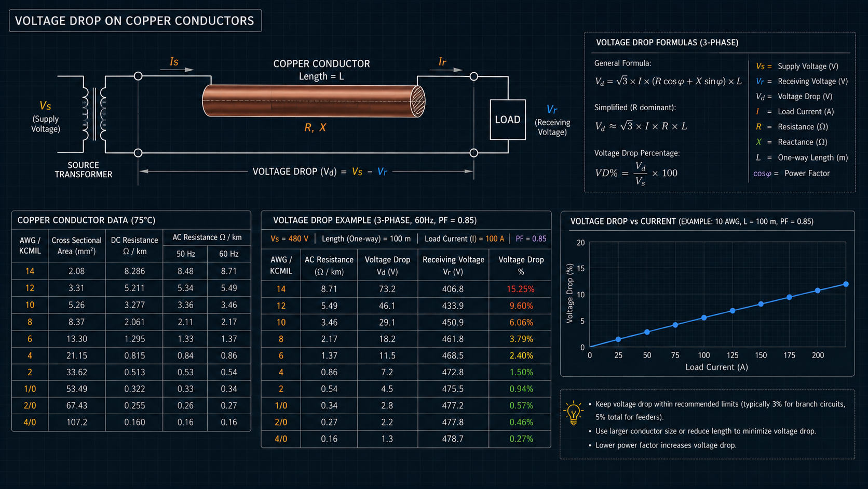The width and height of the screenshot is (868, 489).
Task: Click the 'Use larger conductor size' tip
Action: point(706,431)
